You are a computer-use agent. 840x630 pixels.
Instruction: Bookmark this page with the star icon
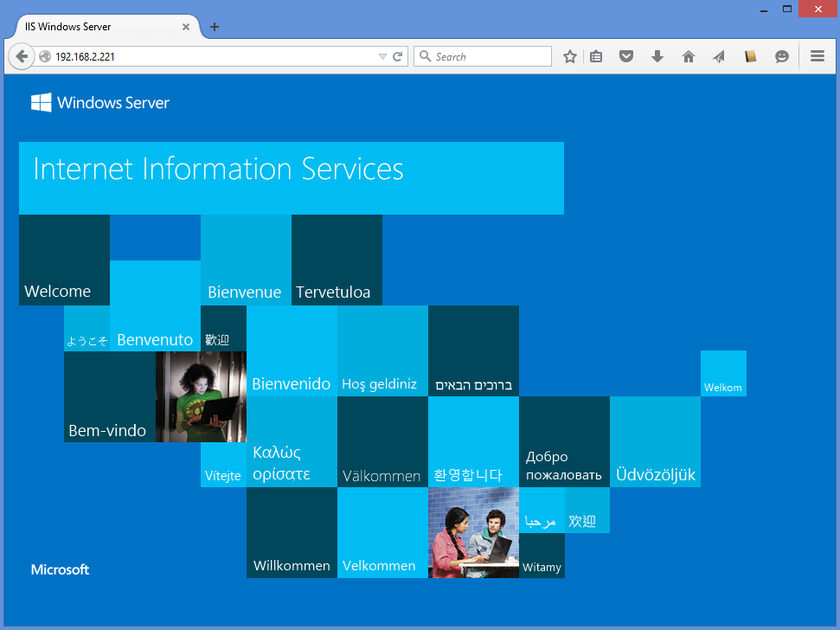[x=569, y=56]
